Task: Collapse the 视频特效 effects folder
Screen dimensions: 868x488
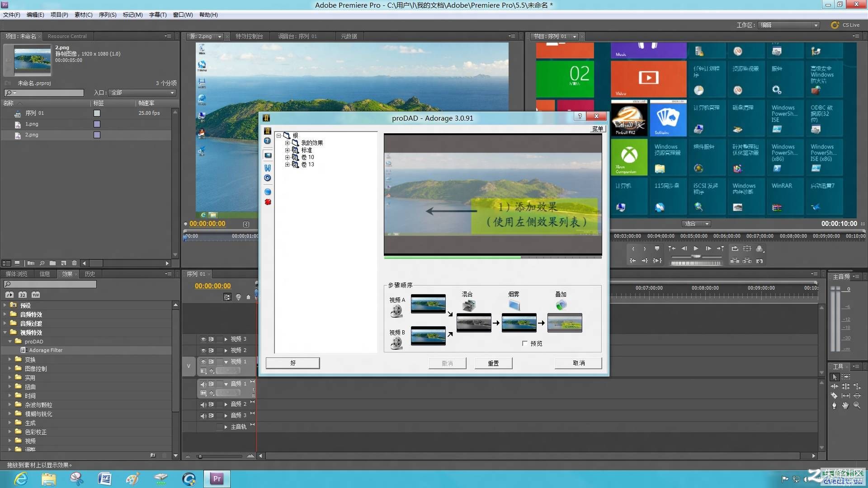Action: point(5,332)
